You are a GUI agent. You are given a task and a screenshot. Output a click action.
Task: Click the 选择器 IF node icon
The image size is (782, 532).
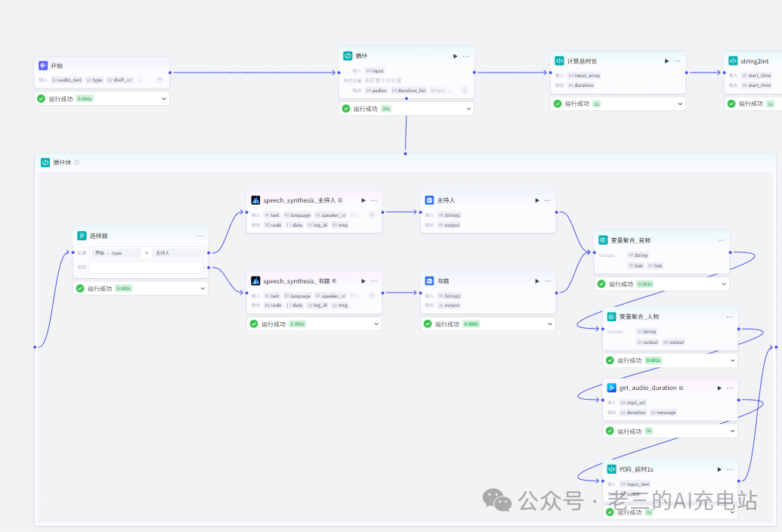click(x=82, y=236)
